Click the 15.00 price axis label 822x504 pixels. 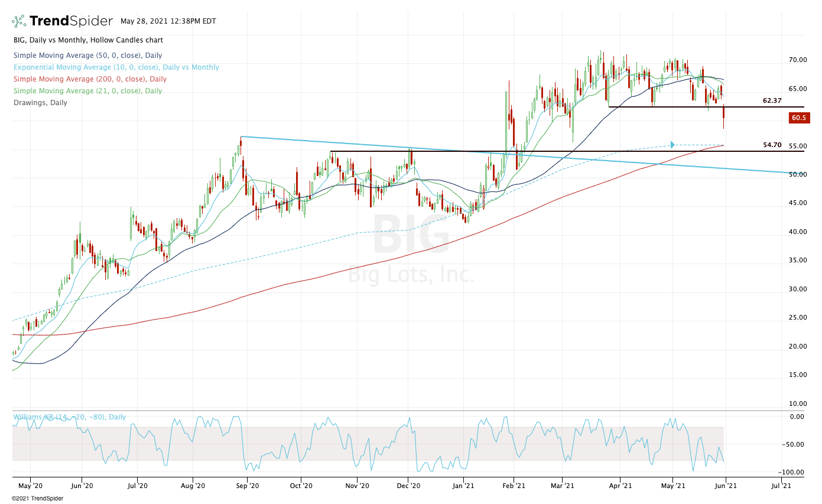click(798, 375)
